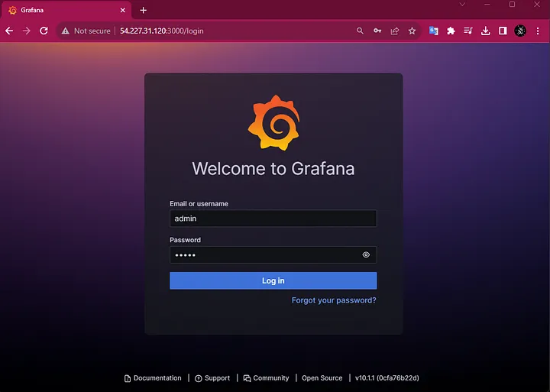Focus the Password input field
550x392 pixels.
point(273,254)
